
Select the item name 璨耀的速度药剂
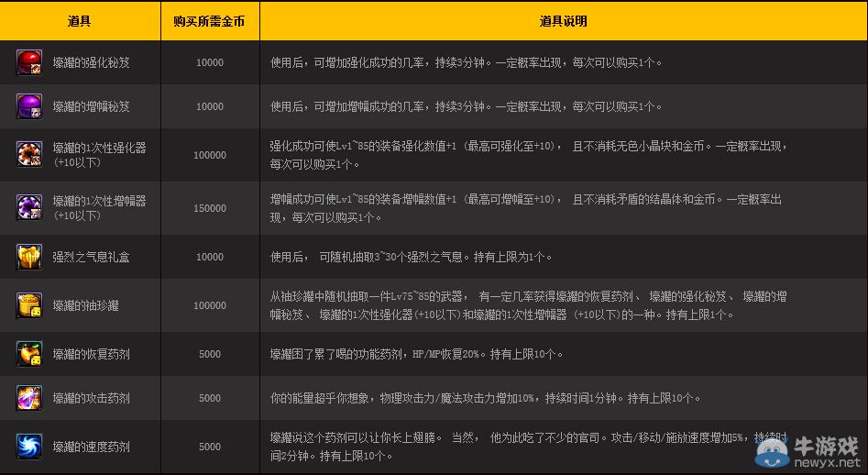(x=92, y=447)
